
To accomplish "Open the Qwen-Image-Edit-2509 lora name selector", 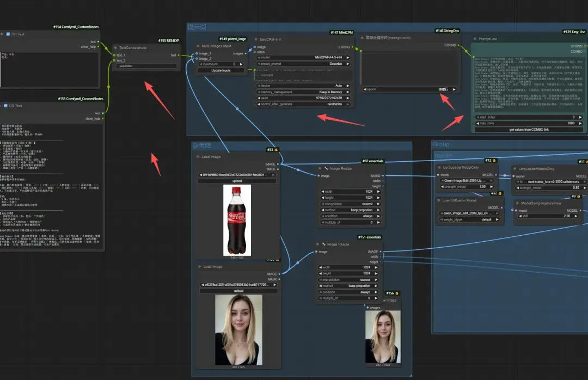I will coord(468,180).
